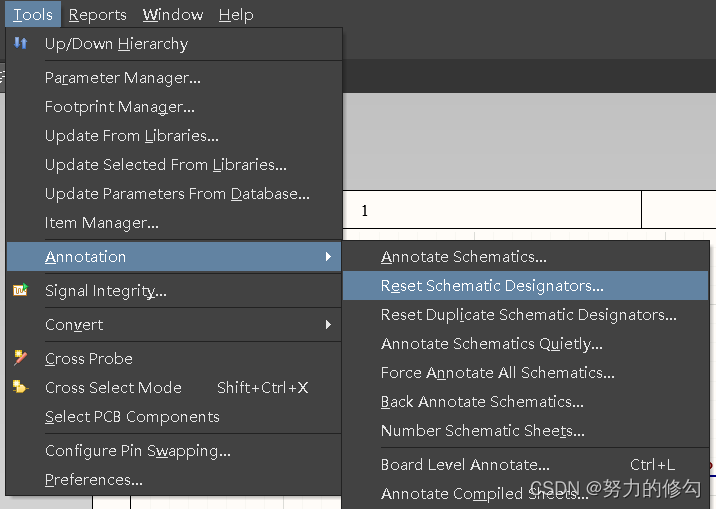This screenshot has height=509, width=716.
Task: Choose Annotate Compiled Sheets
Action: point(526,493)
